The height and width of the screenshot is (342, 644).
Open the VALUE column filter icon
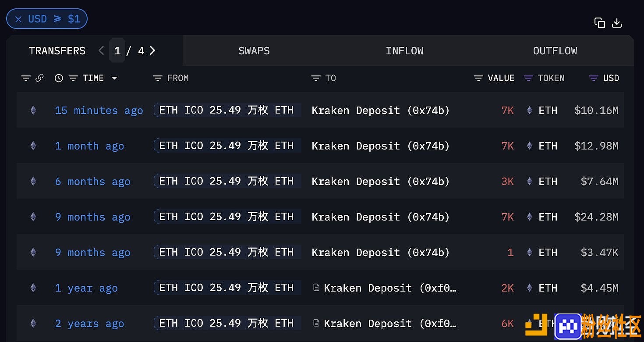pyautogui.click(x=478, y=78)
